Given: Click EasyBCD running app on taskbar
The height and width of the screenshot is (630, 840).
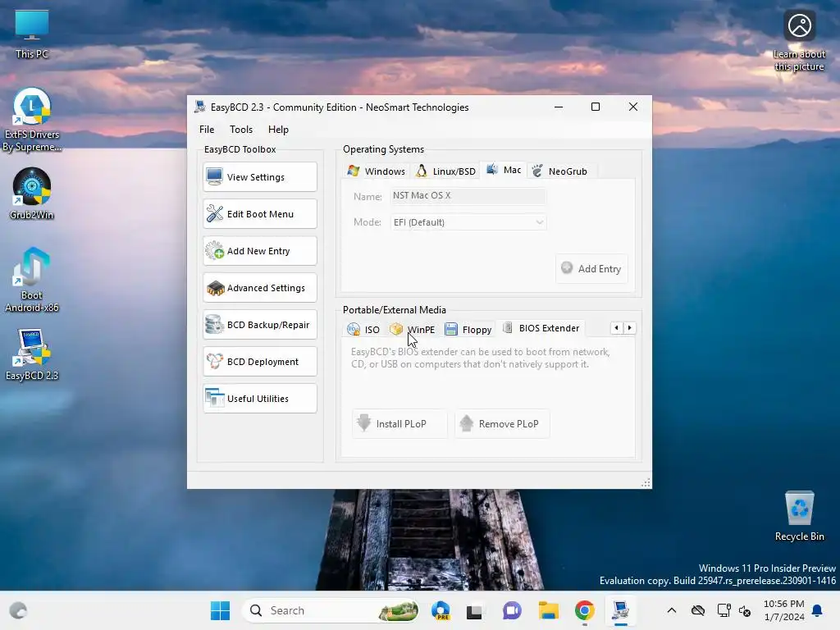Looking at the screenshot, I should click(x=621, y=610).
